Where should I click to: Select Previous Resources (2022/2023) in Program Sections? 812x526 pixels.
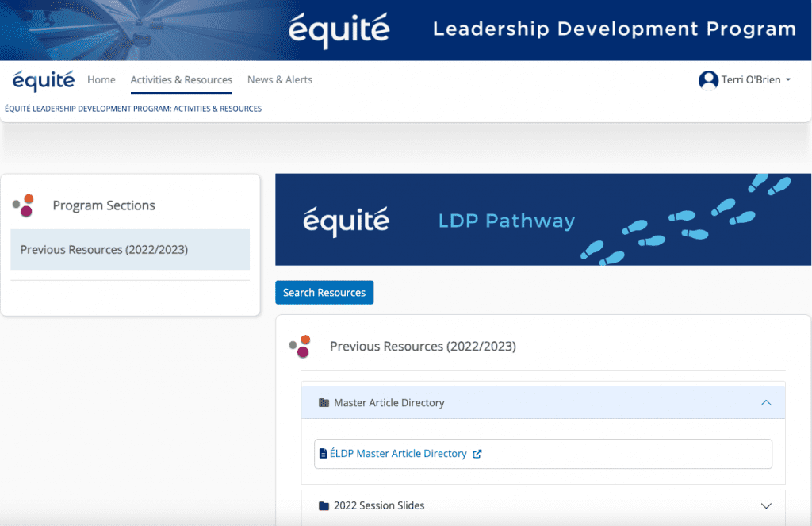click(130, 249)
